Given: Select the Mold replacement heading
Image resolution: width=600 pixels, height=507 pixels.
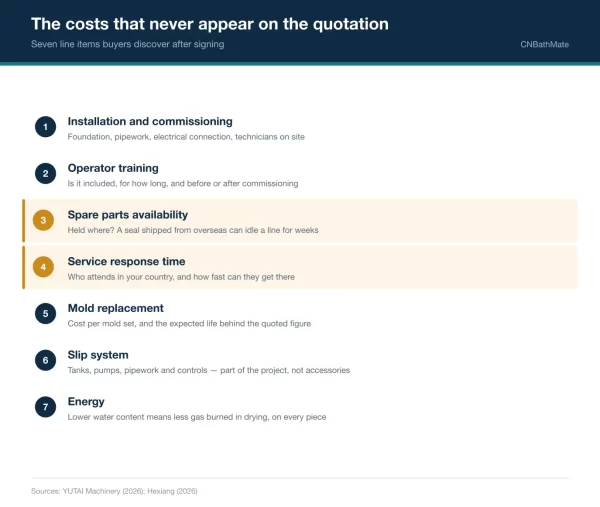Looking at the screenshot, I should click(x=116, y=308).
